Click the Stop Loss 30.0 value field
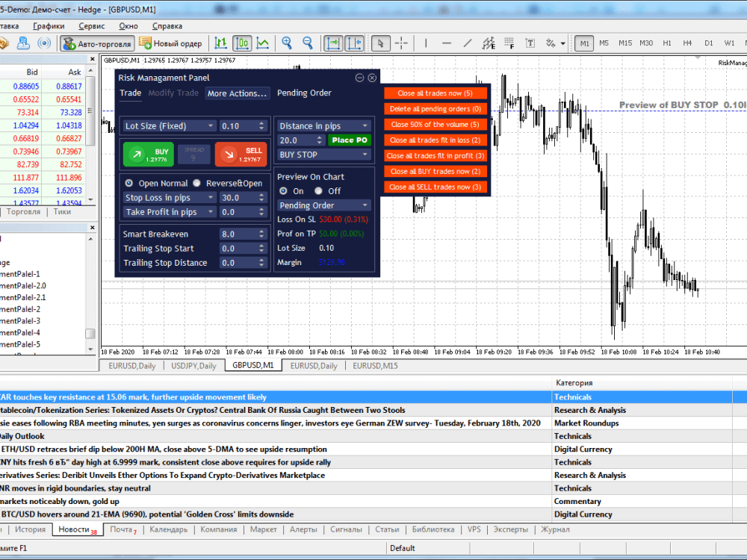 [x=243, y=197]
